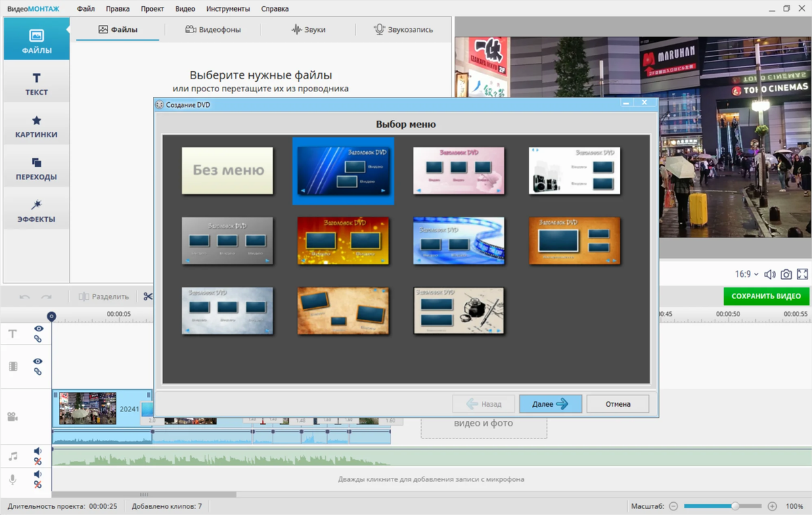Viewport: 812px width, 515px height.
Task: Open the Файл menu
Action: coord(86,9)
